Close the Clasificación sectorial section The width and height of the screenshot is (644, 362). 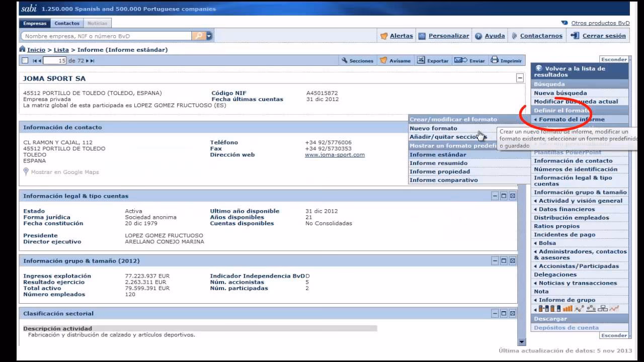512,313
